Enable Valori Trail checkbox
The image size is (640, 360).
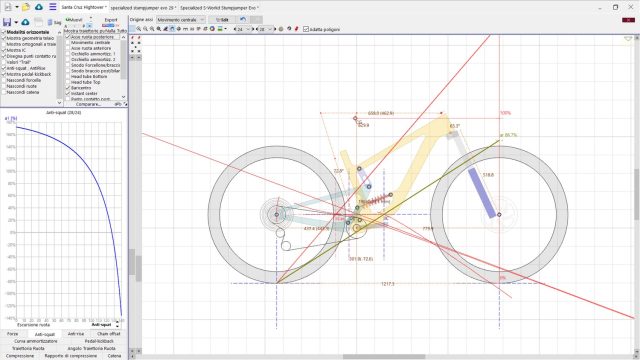click(x=4, y=62)
